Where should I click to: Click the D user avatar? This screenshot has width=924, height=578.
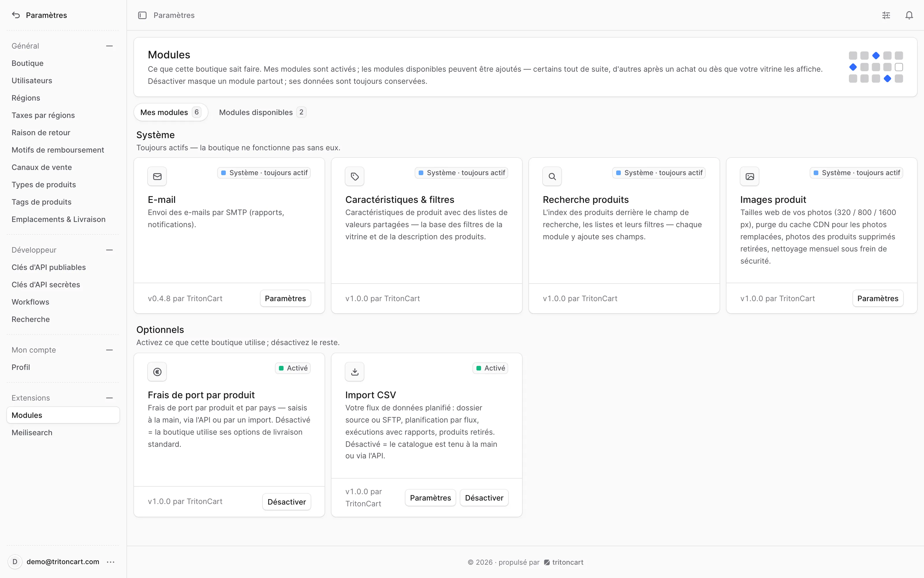[15, 562]
